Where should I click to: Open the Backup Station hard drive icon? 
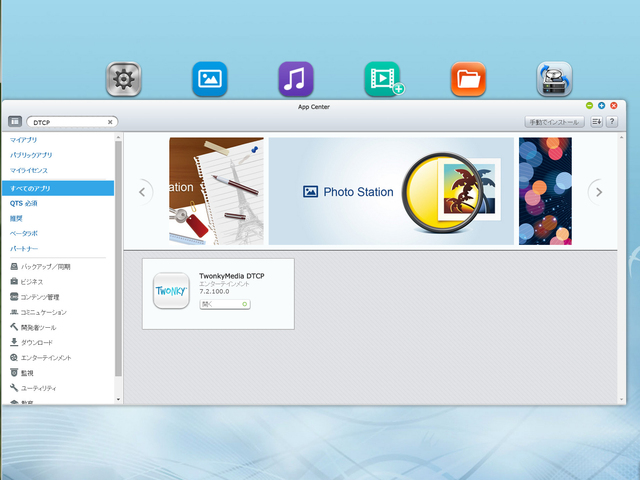point(554,79)
